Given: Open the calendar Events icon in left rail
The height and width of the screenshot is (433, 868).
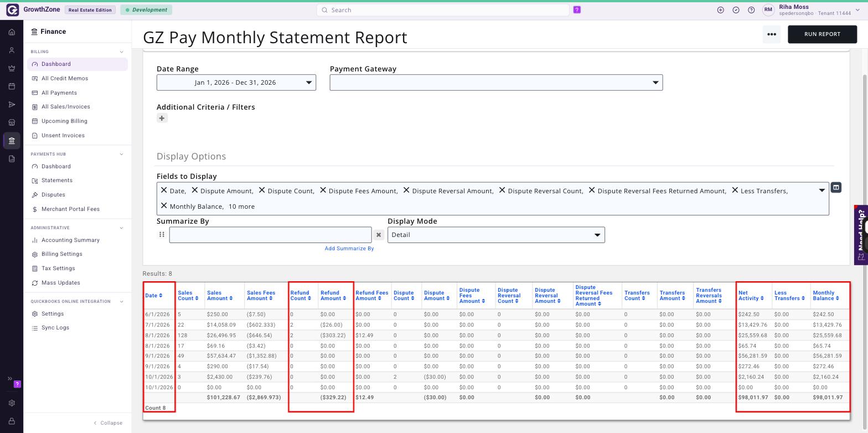Looking at the screenshot, I should point(12,86).
